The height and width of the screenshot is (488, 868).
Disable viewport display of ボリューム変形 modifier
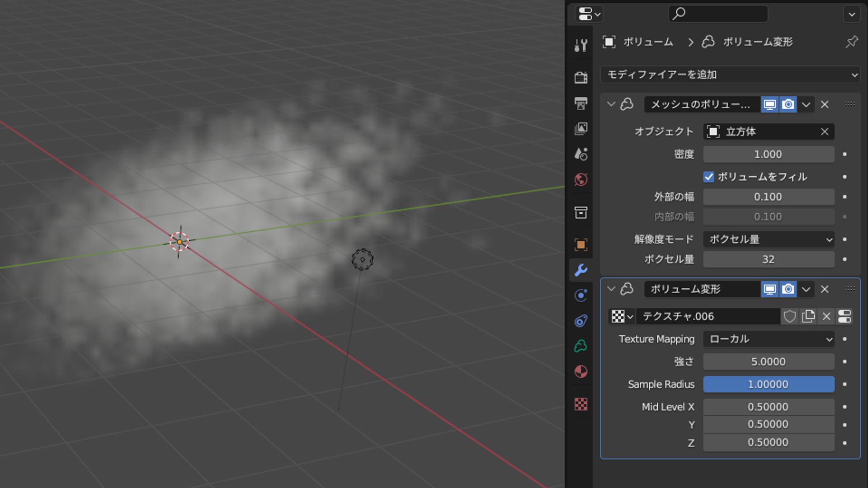pyautogui.click(x=769, y=290)
